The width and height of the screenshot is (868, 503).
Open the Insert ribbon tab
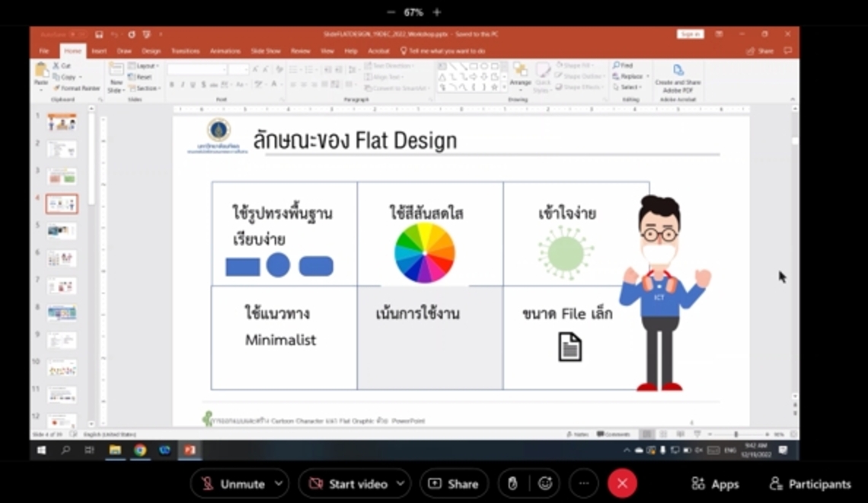click(99, 51)
